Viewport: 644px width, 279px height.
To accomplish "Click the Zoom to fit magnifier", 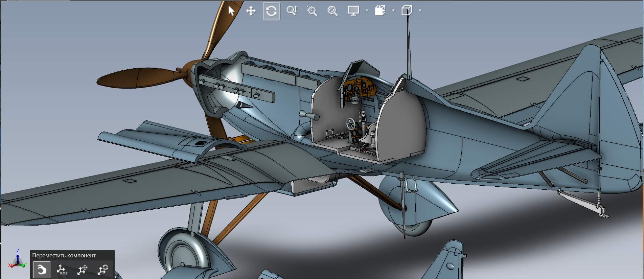I will tap(332, 11).
